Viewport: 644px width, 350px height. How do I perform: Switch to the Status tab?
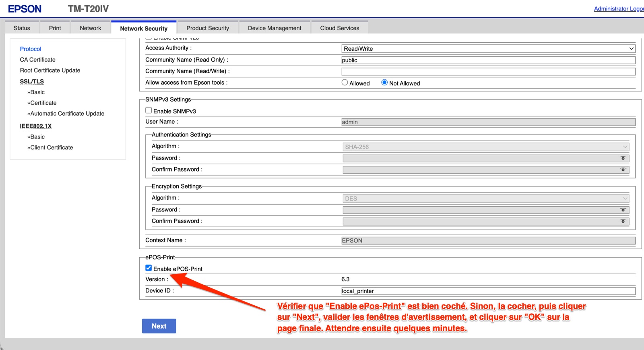pyautogui.click(x=22, y=28)
